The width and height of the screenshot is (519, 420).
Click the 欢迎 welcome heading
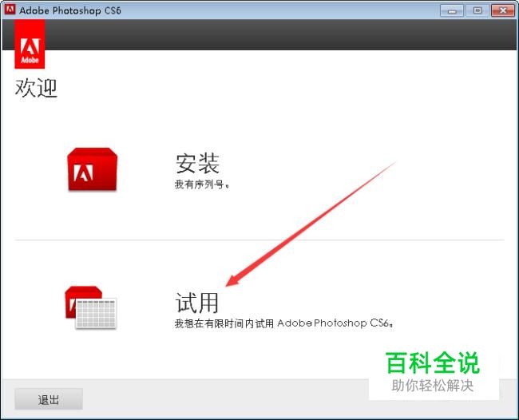click(x=36, y=88)
